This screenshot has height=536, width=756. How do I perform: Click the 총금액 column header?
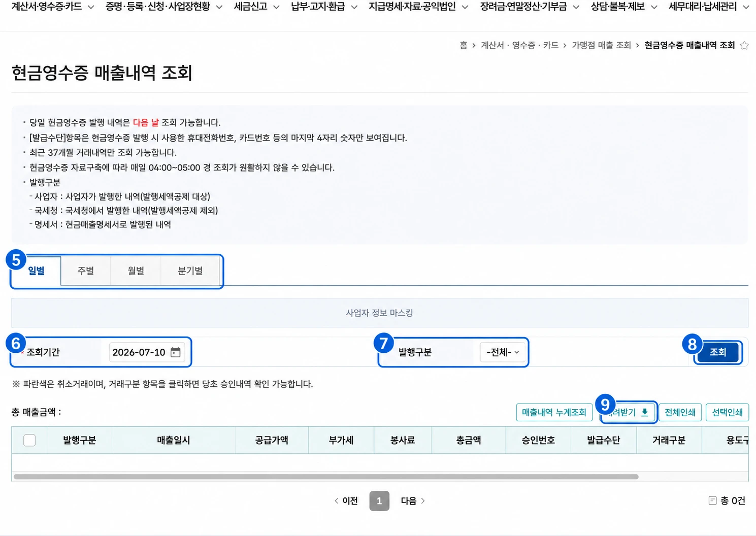point(469,440)
